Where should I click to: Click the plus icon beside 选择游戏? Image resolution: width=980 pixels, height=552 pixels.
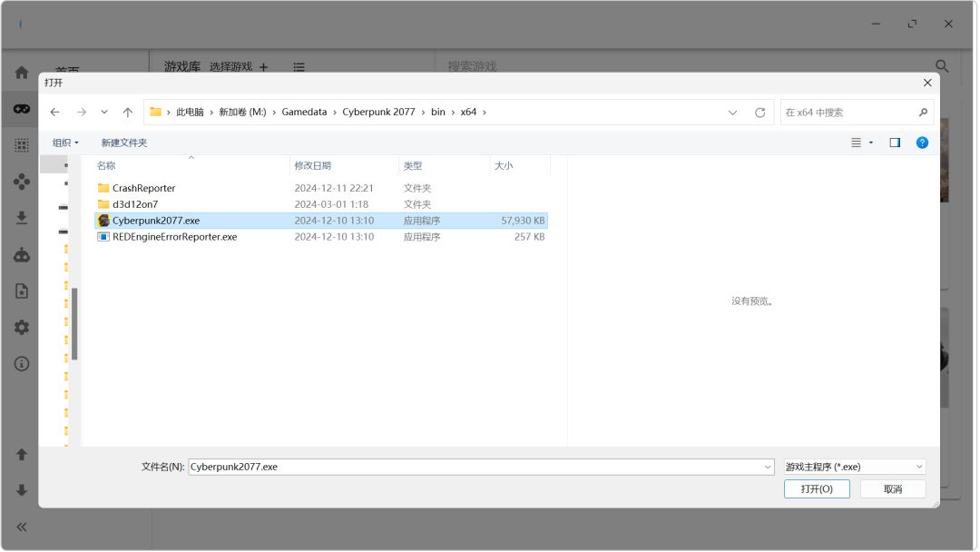[264, 67]
